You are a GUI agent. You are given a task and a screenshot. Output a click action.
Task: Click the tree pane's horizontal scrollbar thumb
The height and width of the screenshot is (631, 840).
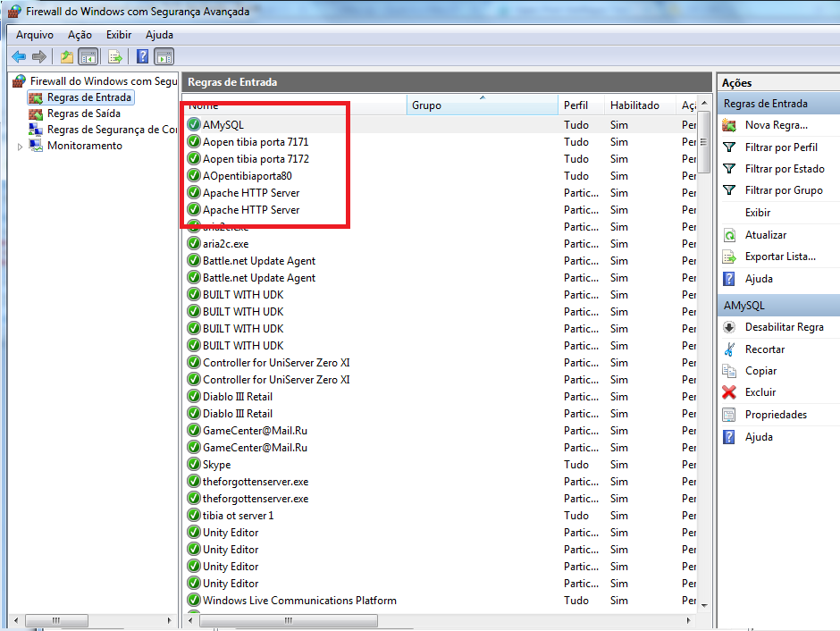[56, 620]
